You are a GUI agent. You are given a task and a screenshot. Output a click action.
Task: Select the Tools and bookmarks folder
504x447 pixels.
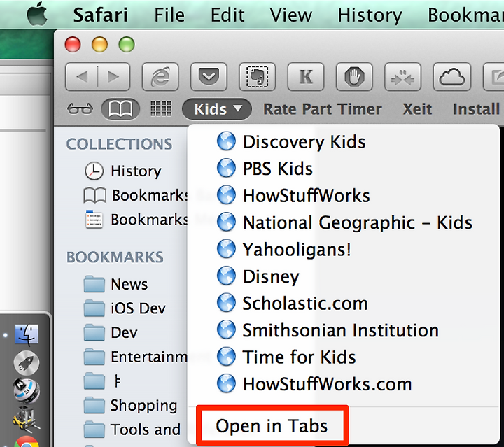click(132, 430)
